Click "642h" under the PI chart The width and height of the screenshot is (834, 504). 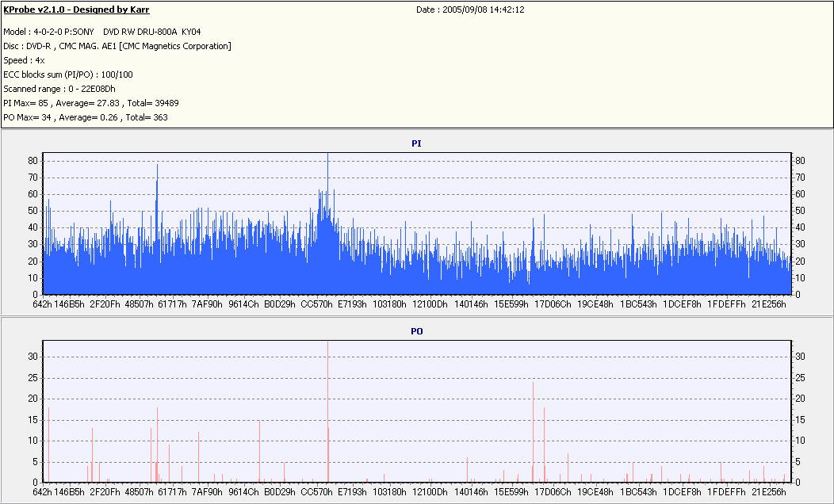[42, 304]
